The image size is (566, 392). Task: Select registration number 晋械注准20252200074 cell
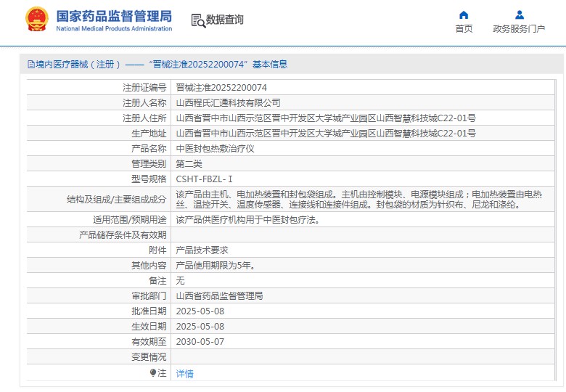pyautogui.click(x=221, y=88)
